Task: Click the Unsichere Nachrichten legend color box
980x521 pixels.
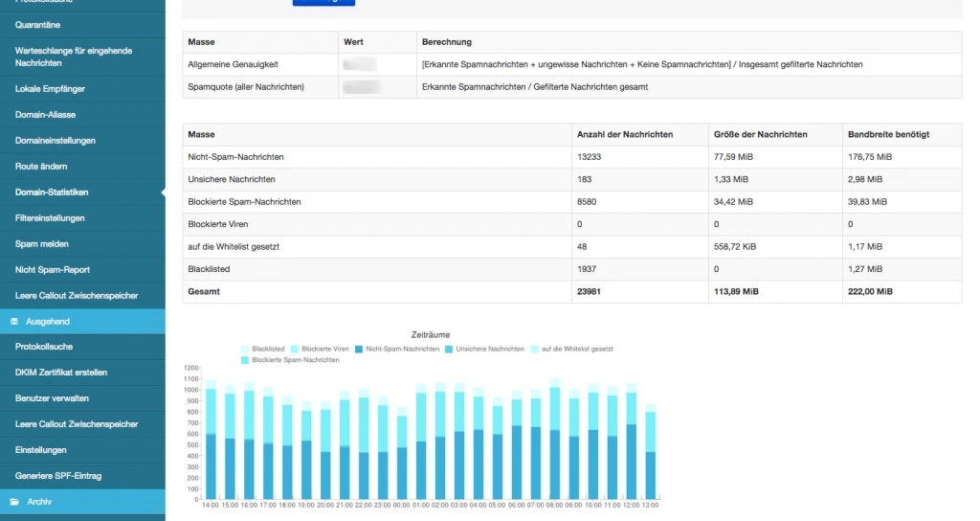Action: [450, 349]
